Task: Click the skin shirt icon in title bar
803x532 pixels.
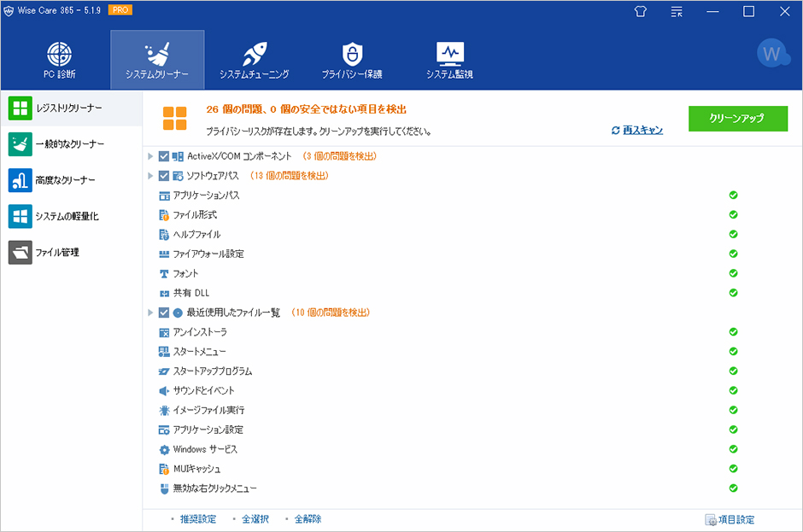Action: click(641, 11)
